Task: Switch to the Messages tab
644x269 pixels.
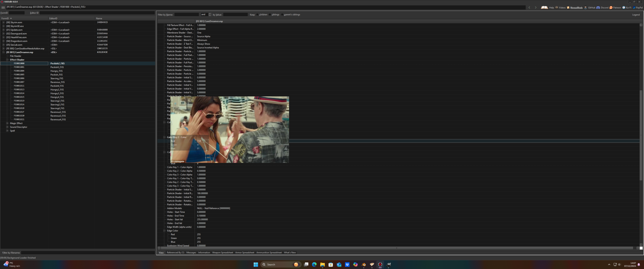Action: click(x=191, y=253)
